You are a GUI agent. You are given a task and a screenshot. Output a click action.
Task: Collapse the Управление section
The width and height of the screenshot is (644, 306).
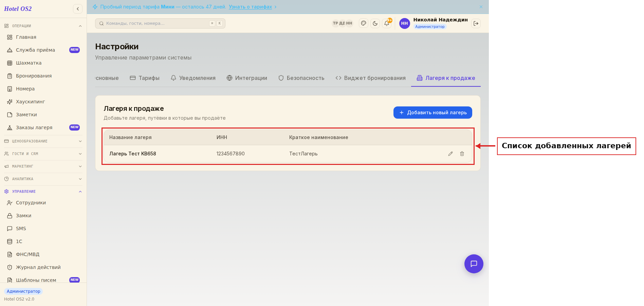[43, 191]
